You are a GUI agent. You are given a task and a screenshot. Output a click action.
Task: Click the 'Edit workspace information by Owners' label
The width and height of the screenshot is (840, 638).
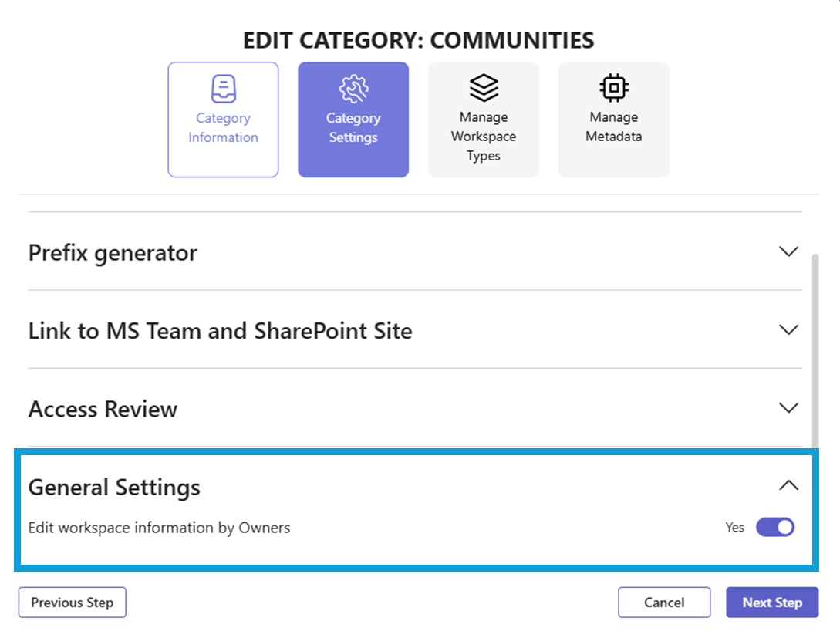(x=159, y=528)
